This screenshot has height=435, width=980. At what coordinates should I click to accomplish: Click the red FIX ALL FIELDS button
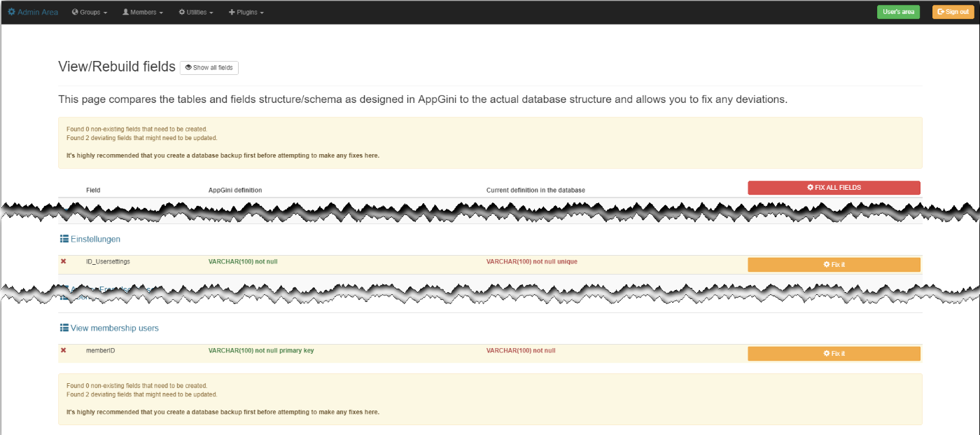(x=834, y=188)
